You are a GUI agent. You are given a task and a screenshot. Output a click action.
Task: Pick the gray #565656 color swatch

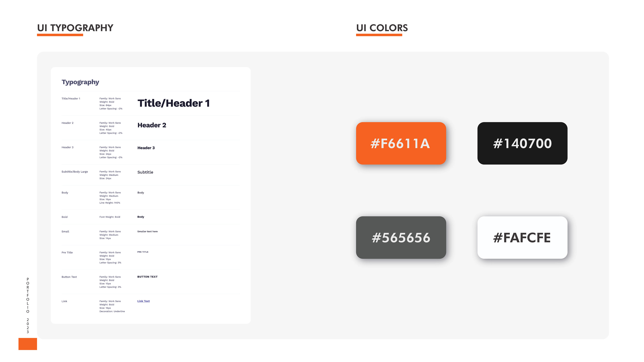(401, 237)
